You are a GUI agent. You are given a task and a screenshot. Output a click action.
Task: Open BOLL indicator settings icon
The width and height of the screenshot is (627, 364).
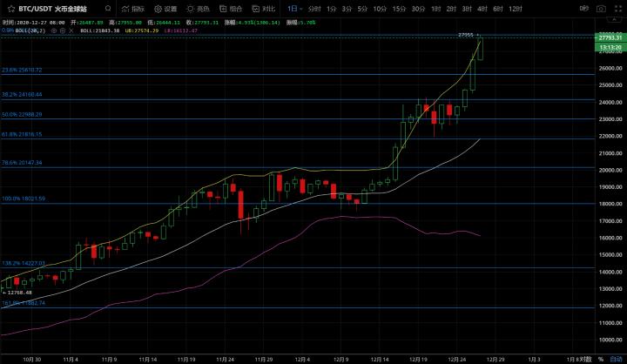click(x=63, y=30)
